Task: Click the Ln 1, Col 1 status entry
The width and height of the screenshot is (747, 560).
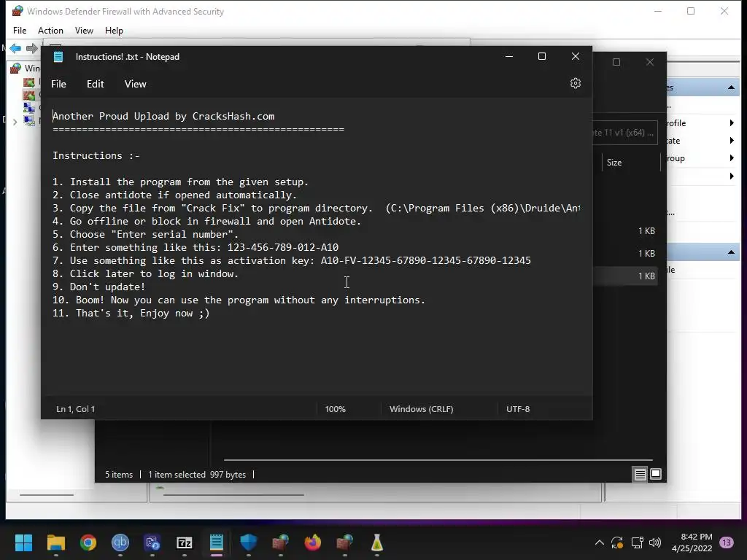Action: [75, 409]
